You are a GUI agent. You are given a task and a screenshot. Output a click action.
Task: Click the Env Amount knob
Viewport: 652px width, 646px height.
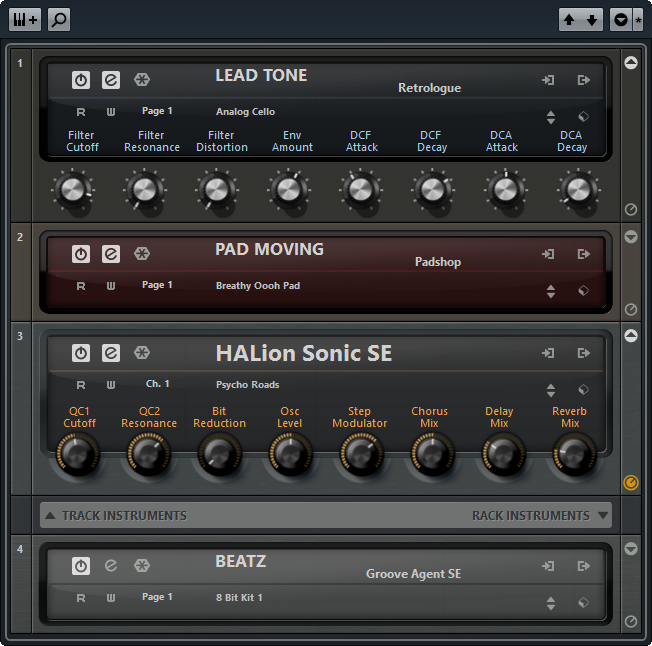pyautogui.click(x=289, y=190)
